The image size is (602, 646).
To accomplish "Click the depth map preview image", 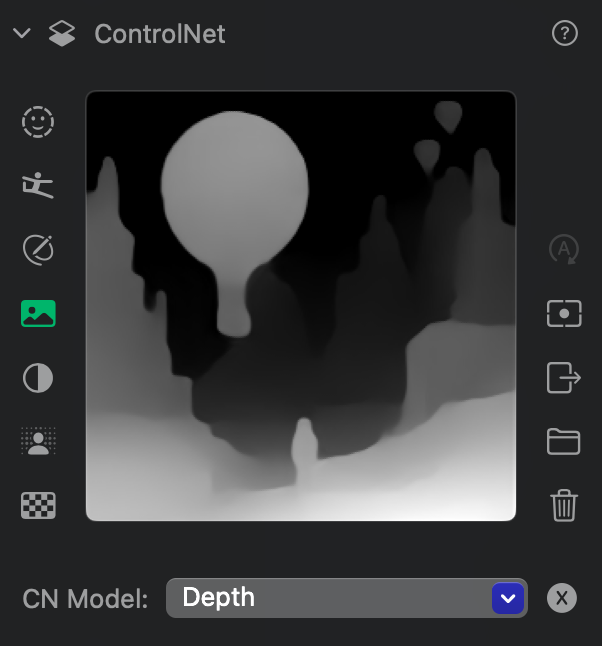I will pyautogui.click(x=301, y=306).
